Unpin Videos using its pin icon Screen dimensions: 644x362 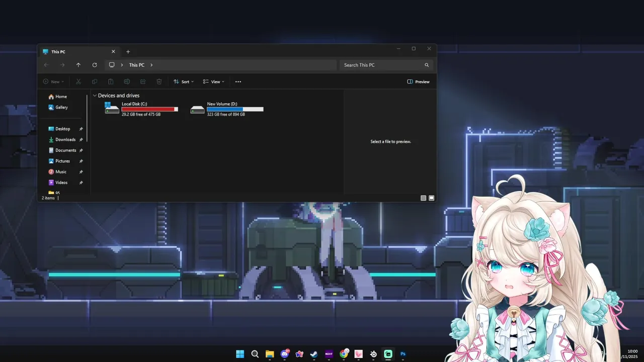pos(81,183)
